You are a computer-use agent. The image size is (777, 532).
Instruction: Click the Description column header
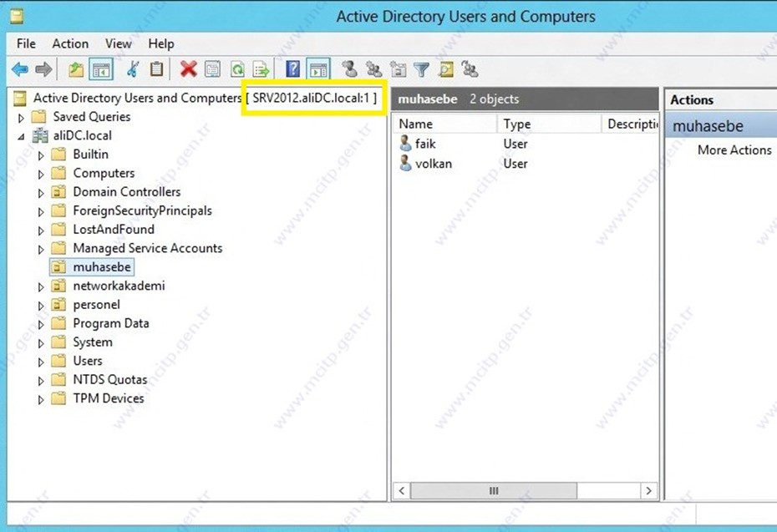coord(630,124)
